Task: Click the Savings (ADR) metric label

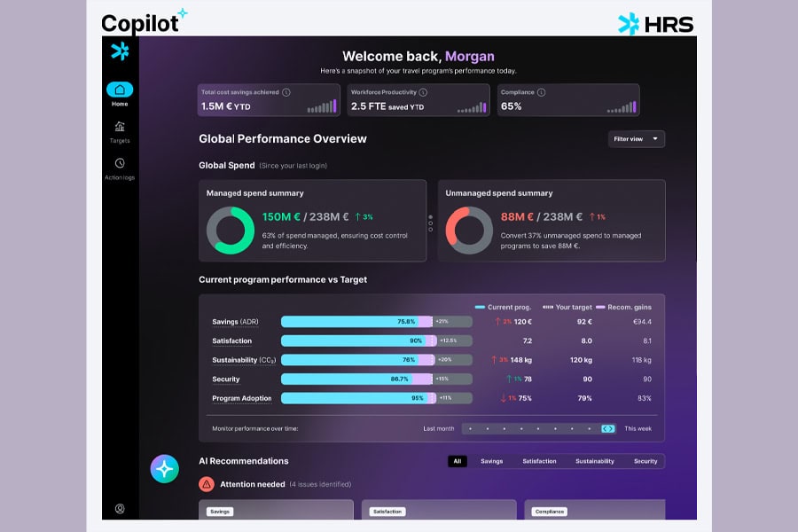Action: 235,322
